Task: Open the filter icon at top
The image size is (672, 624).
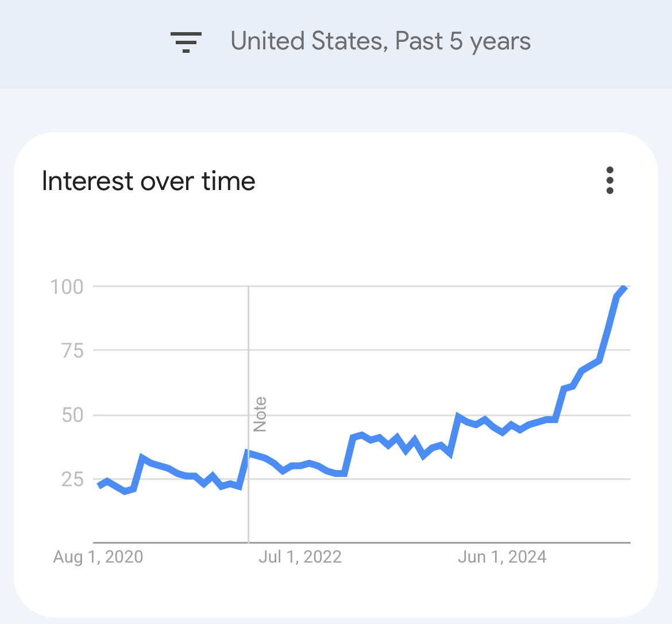Action: 186,42
